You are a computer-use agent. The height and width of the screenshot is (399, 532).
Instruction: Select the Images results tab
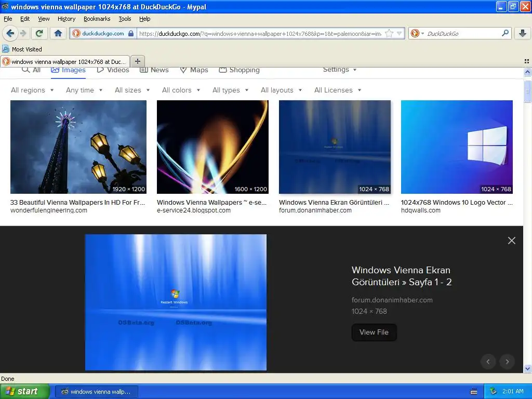point(68,70)
